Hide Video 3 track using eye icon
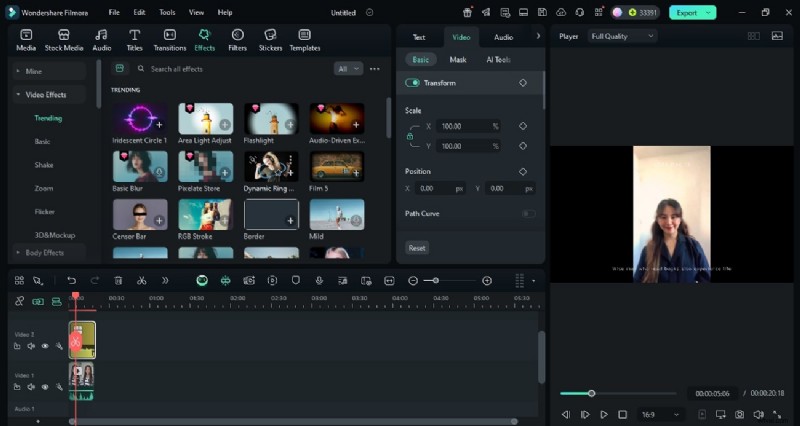This screenshot has height=426, width=800. pos(45,346)
